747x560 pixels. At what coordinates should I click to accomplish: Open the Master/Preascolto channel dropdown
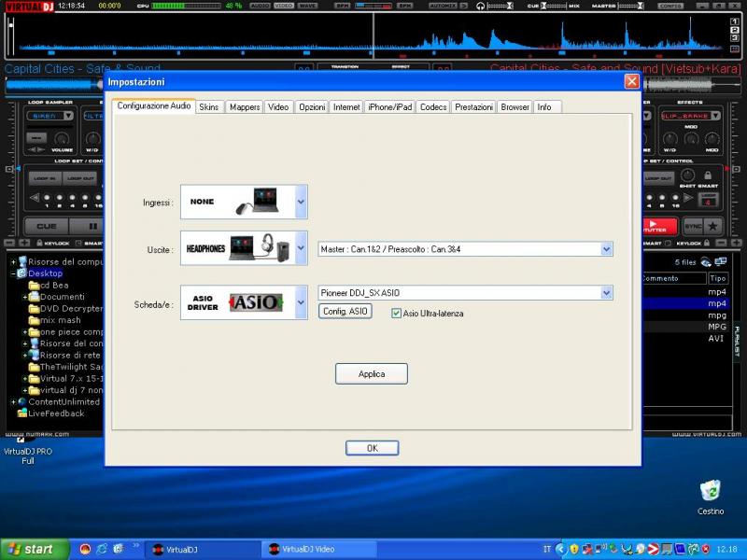coord(607,249)
